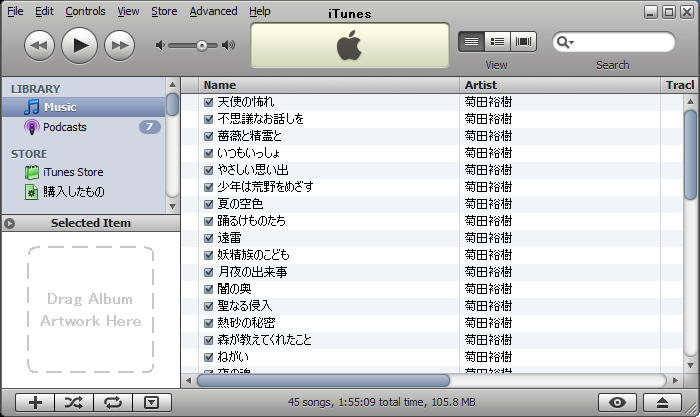Open the Edit menu

tap(44, 11)
